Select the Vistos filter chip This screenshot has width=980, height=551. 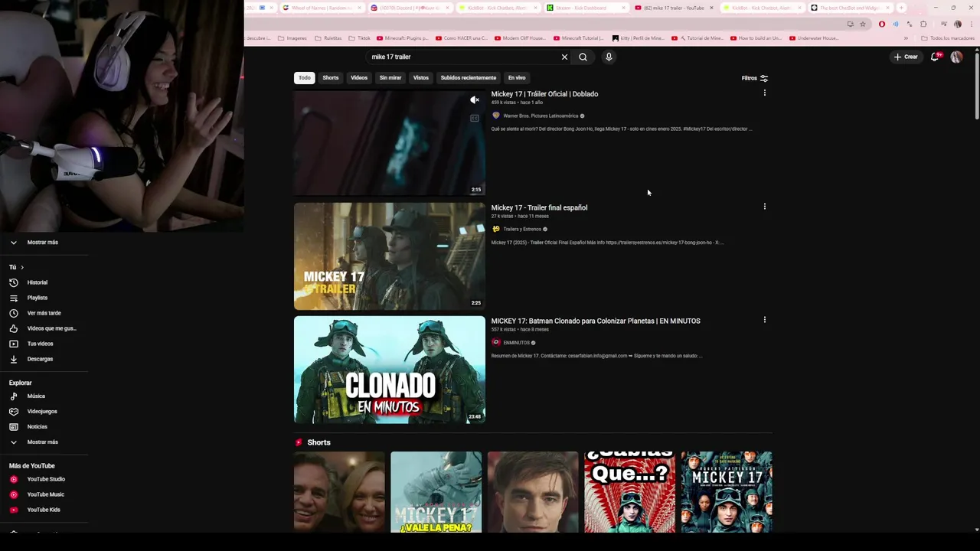click(421, 77)
